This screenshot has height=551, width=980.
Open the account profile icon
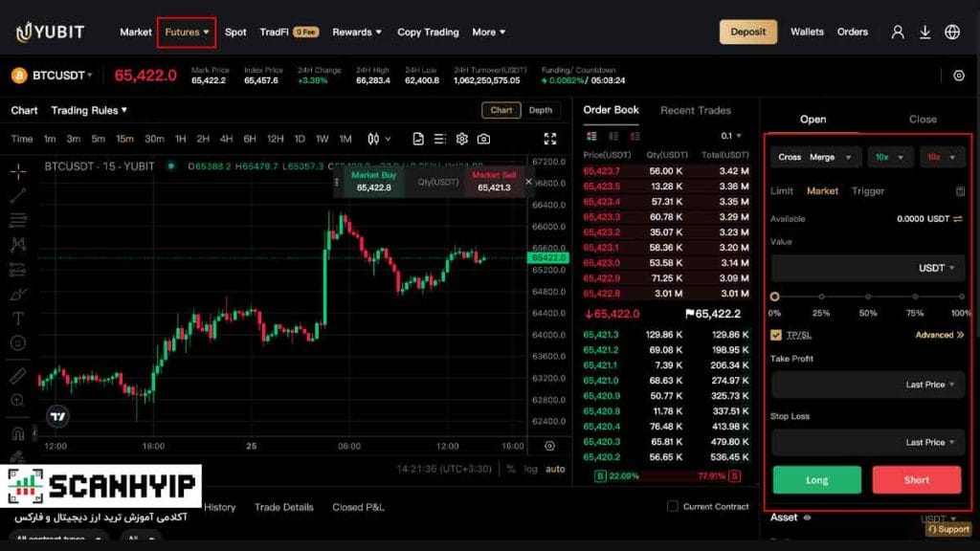(x=898, y=32)
